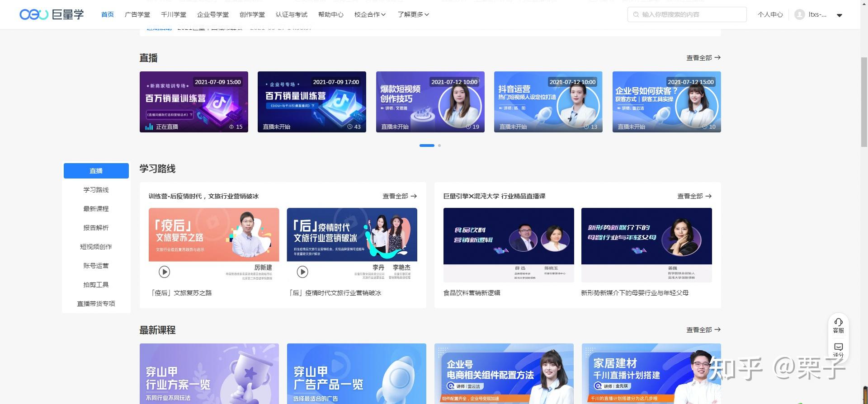Image resolution: width=868 pixels, height=404 pixels.
Task: Open 认证与考试 in navigation
Action: coord(292,14)
